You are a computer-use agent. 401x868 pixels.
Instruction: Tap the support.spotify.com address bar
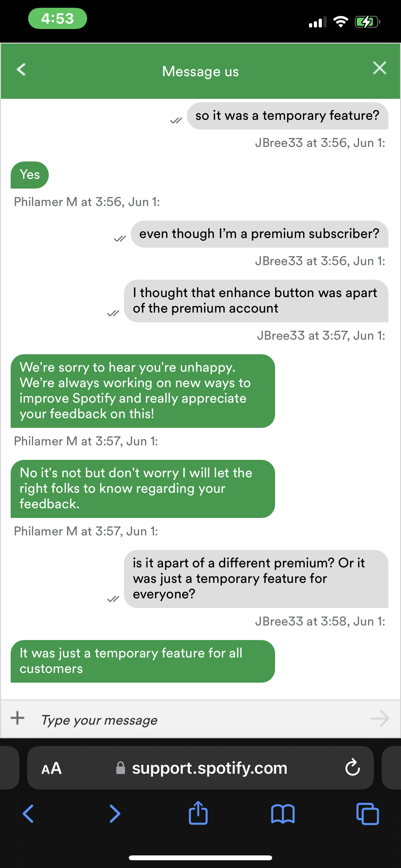[209, 768]
